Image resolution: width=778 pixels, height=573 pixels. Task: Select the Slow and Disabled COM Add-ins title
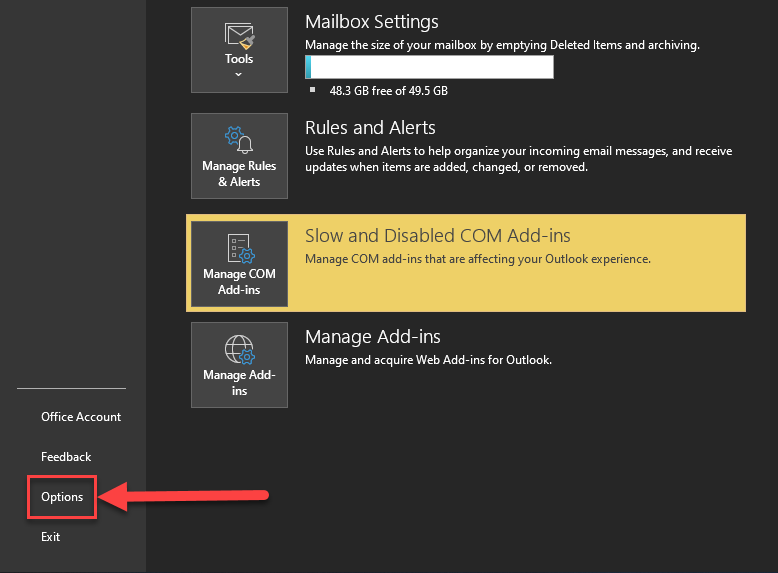coord(437,236)
